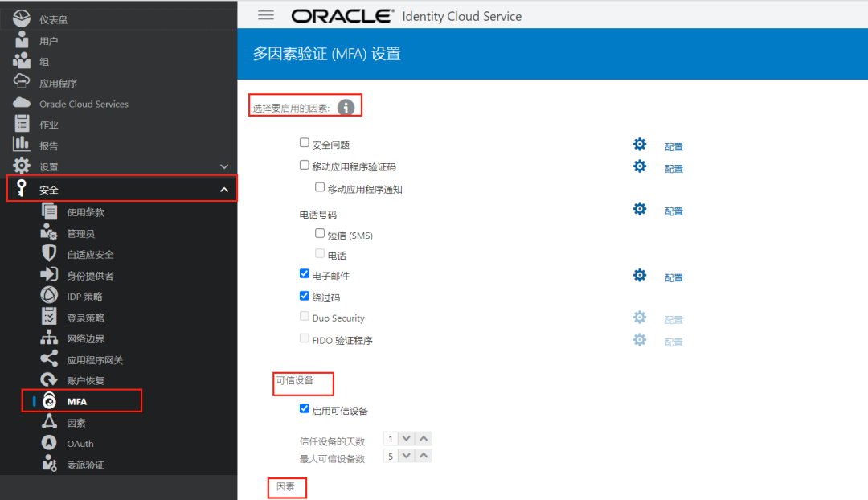868x500 pixels.
Task: Click the Duo Security checkbox
Action: (305, 316)
